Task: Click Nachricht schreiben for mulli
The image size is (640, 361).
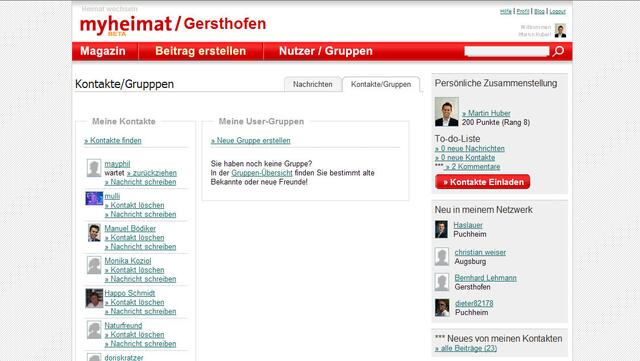Action: pyautogui.click(x=140, y=214)
